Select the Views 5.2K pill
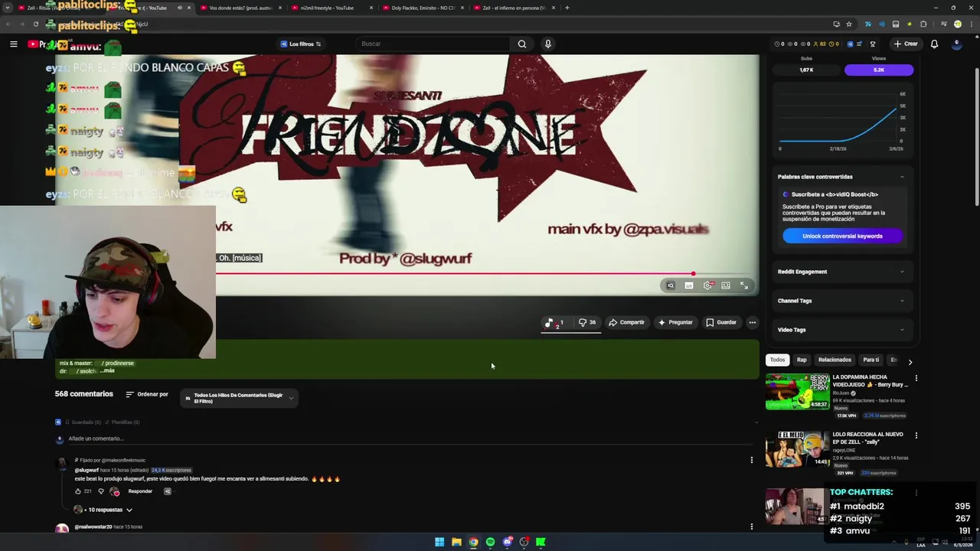980x551 pixels. [878, 70]
